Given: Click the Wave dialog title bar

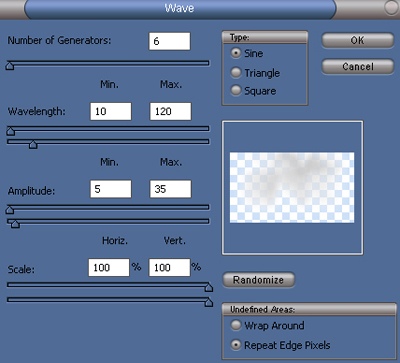Looking at the screenshot, I should (x=180, y=8).
